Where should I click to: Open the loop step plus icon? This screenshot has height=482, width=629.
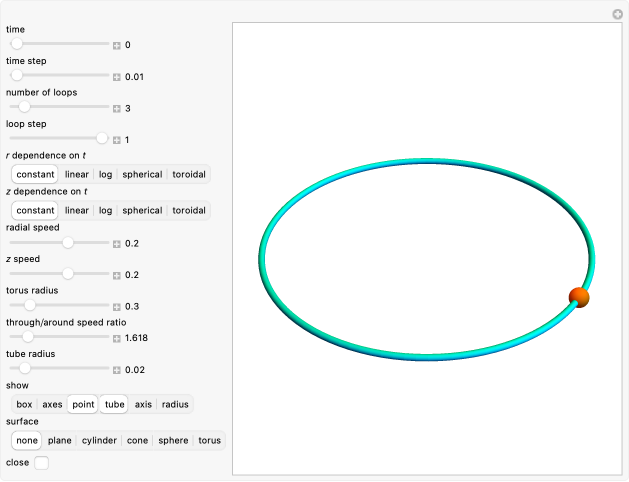click(x=117, y=140)
